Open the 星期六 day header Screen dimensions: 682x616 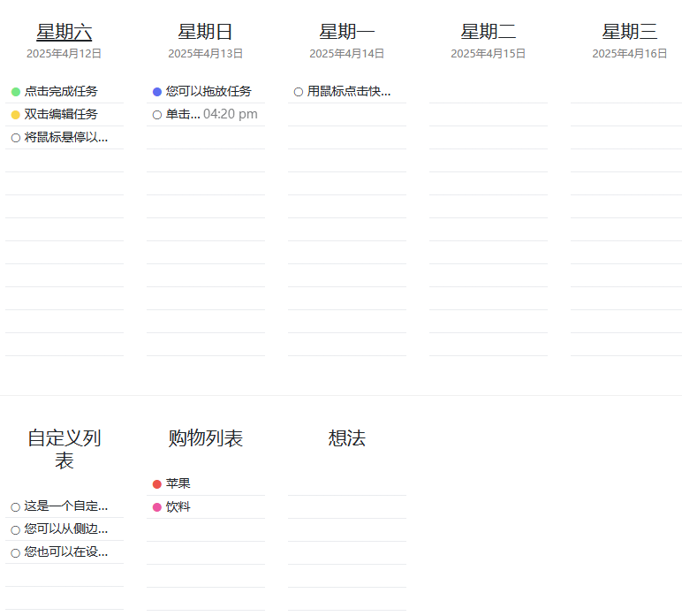click(x=64, y=32)
